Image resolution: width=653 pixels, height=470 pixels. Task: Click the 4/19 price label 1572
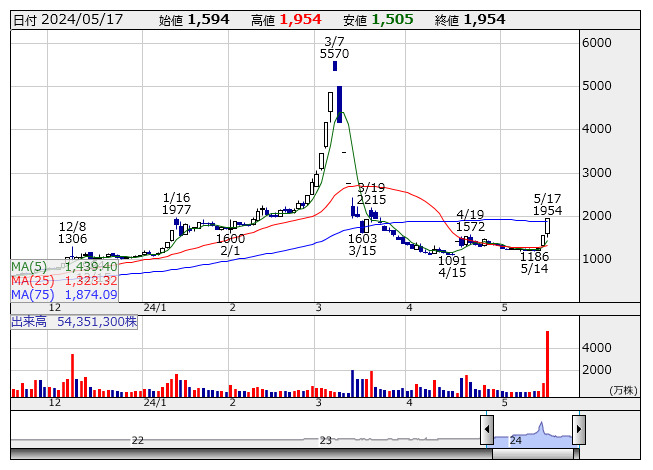click(x=471, y=227)
